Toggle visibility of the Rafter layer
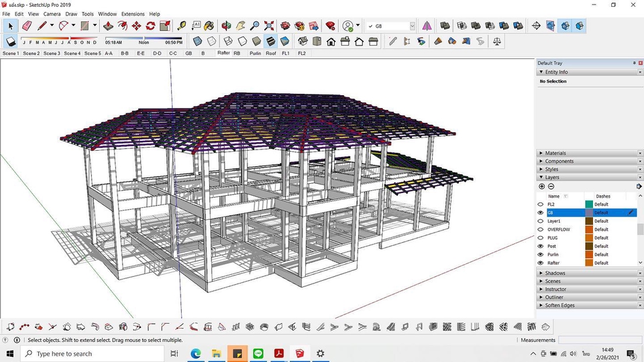 [541, 263]
